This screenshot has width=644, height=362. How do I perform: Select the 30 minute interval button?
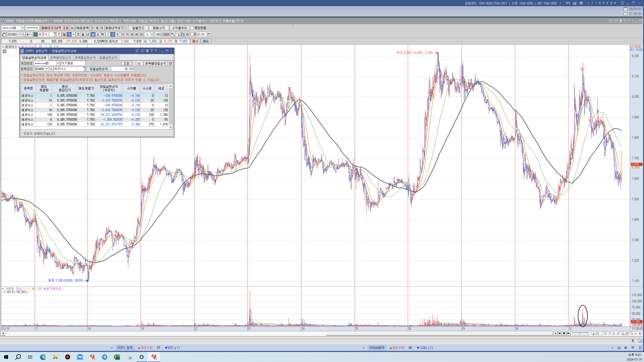click(x=132, y=34)
